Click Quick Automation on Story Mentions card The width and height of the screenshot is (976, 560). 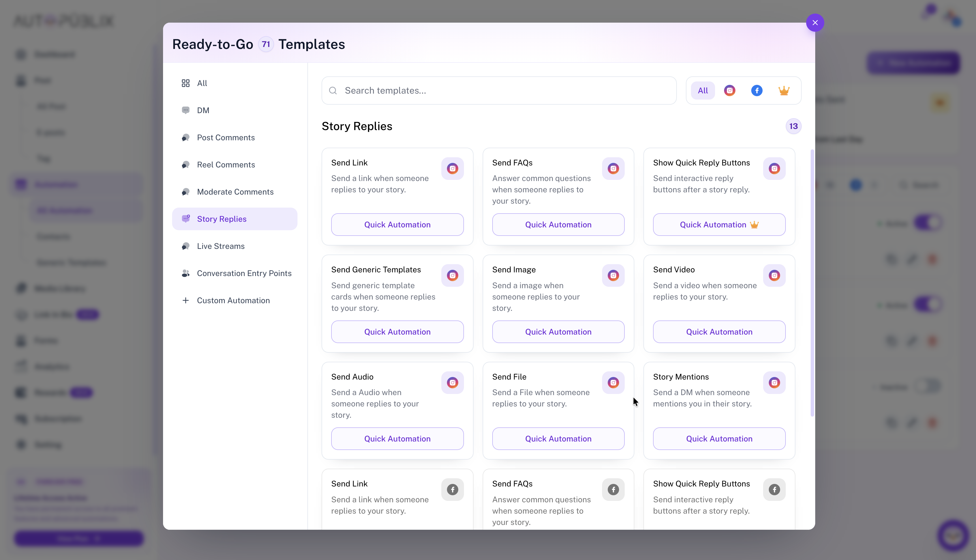point(719,438)
